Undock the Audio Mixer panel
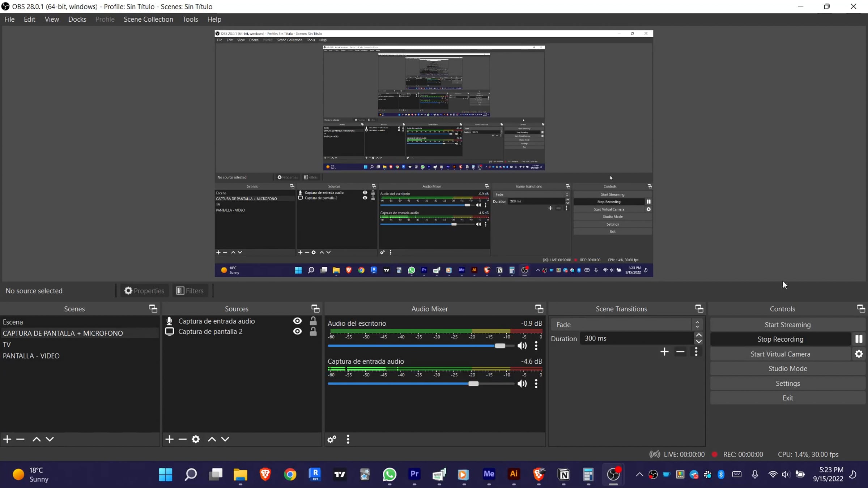Screen dimensions: 868x488 pyautogui.click(x=539, y=309)
